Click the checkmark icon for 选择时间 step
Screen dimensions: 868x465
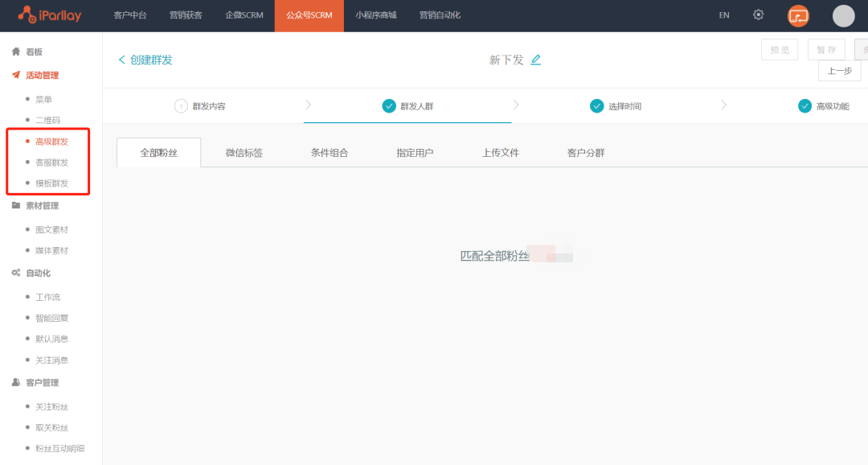(596, 106)
